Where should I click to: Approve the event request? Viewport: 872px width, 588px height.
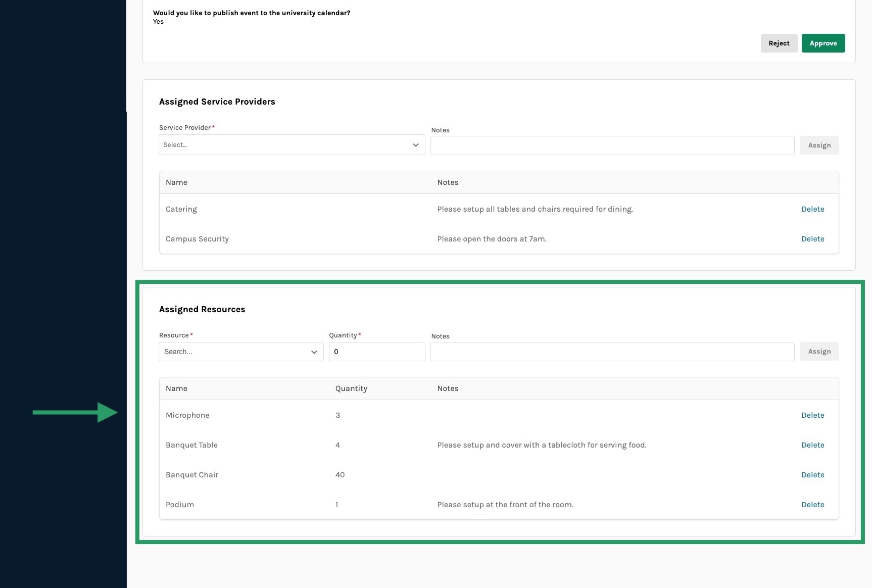point(823,43)
